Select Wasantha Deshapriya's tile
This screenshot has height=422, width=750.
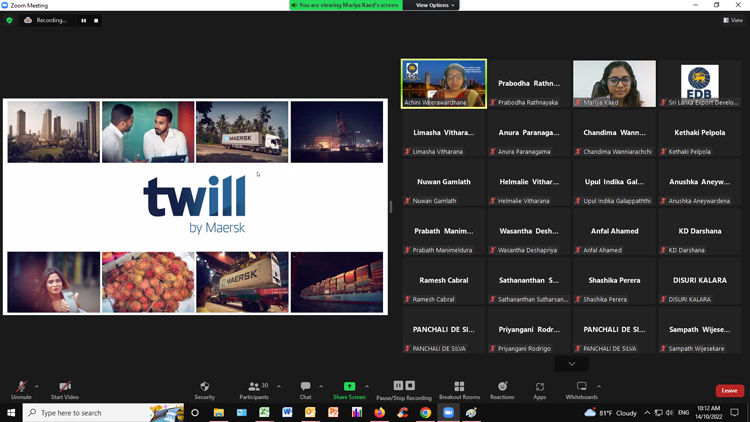coord(529,232)
